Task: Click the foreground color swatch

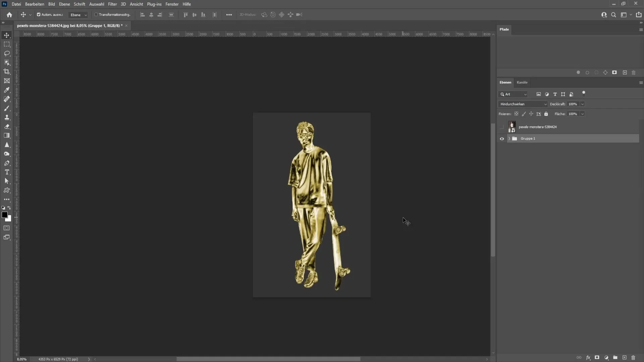Action: [x=4, y=215]
